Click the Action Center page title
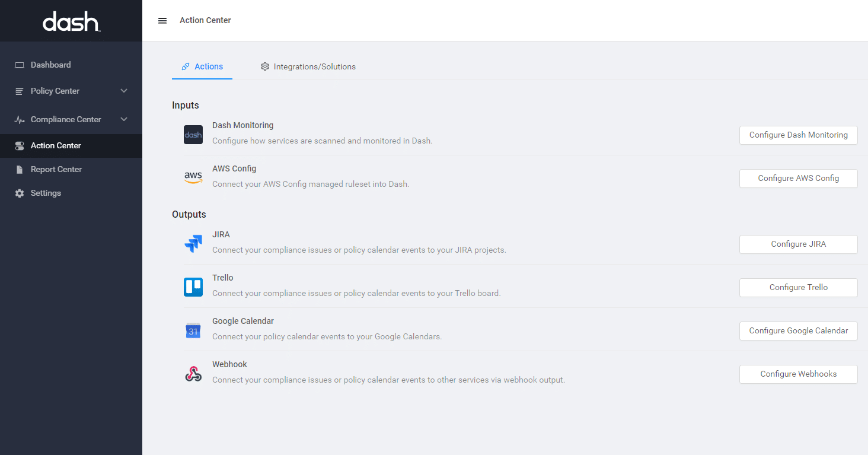This screenshot has height=455, width=868. click(x=205, y=20)
